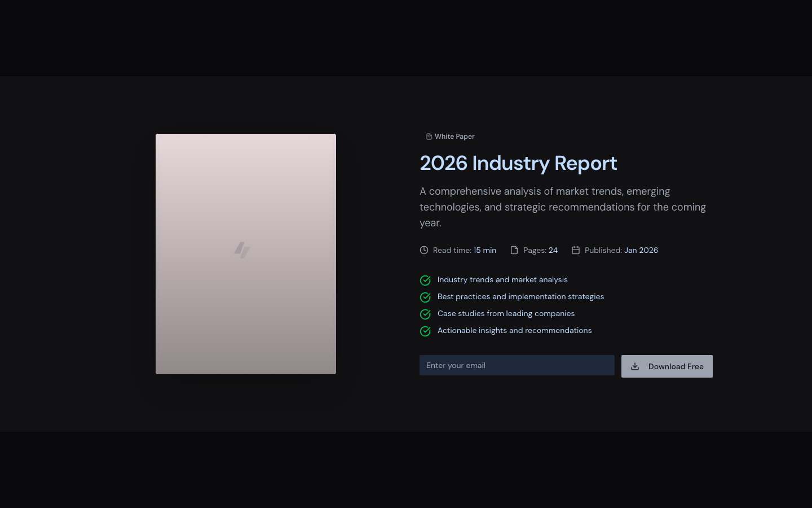
Task: Click the clock icon next to Read time
Action: tap(424, 250)
